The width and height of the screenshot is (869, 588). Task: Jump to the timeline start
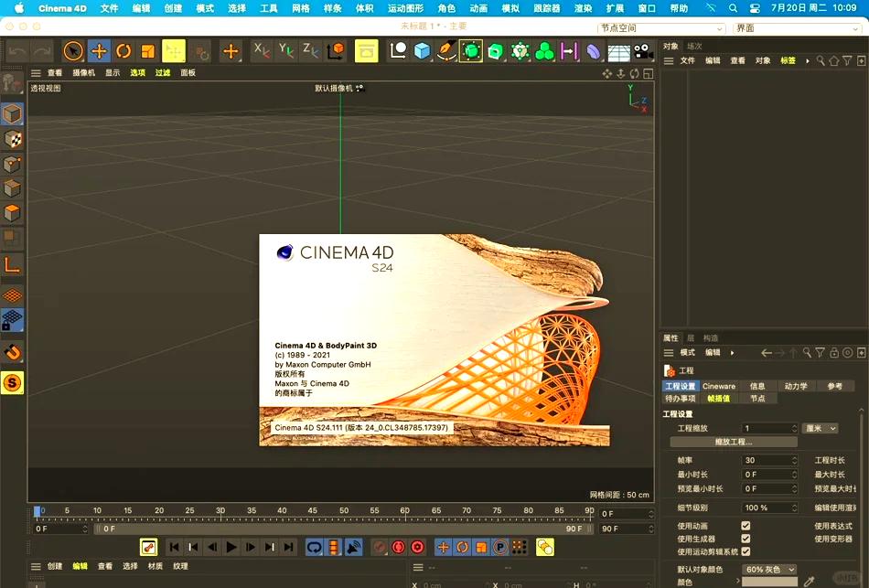tap(174, 548)
